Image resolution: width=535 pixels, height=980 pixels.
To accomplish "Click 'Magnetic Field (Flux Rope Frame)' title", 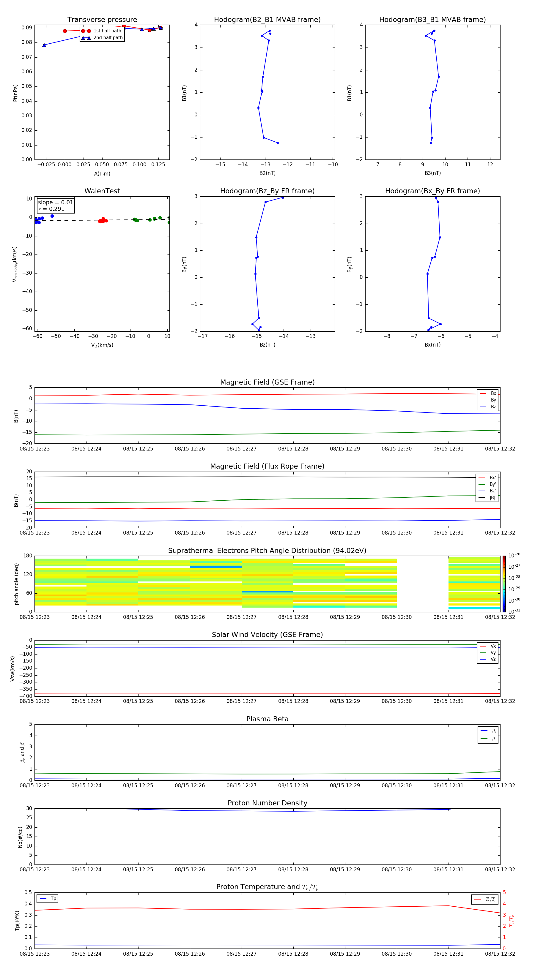I will pyautogui.click(x=267, y=467).
